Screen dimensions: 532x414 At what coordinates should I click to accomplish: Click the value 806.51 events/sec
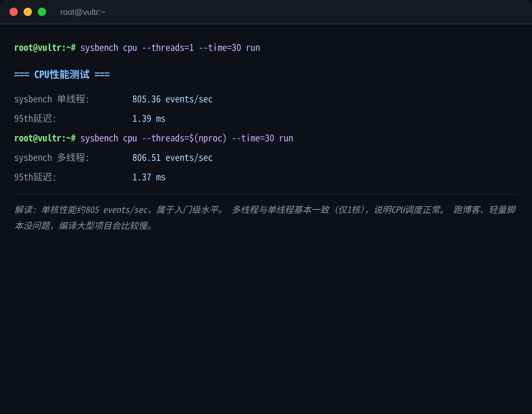173,158
